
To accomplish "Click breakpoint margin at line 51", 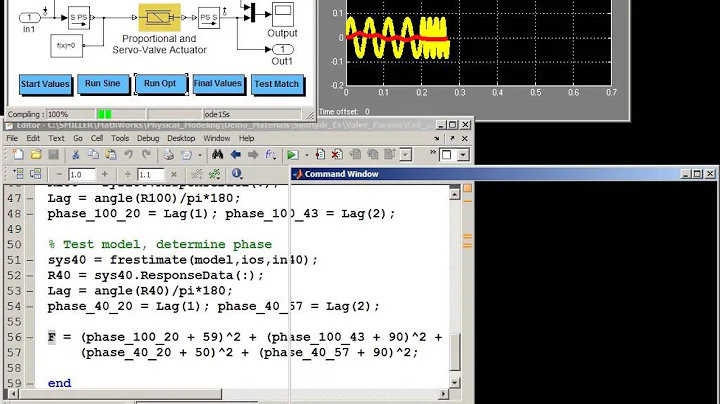I will (30, 260).
